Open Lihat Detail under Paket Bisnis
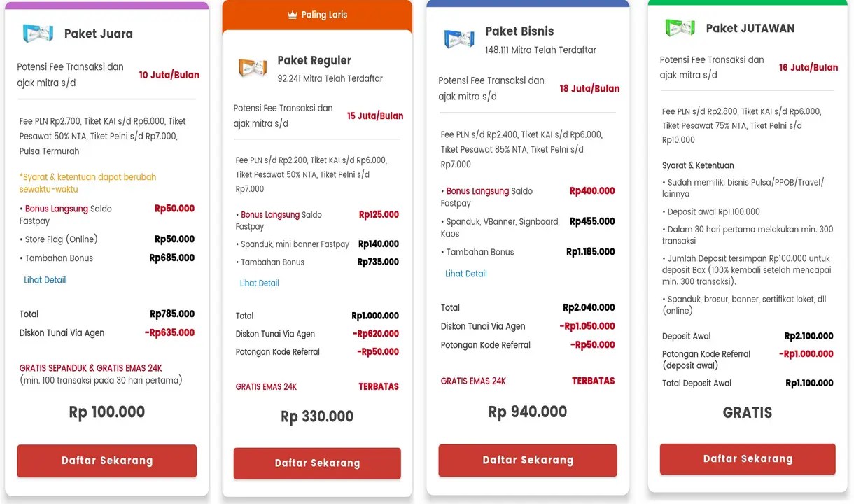854x504 pixels. point(466,273)
